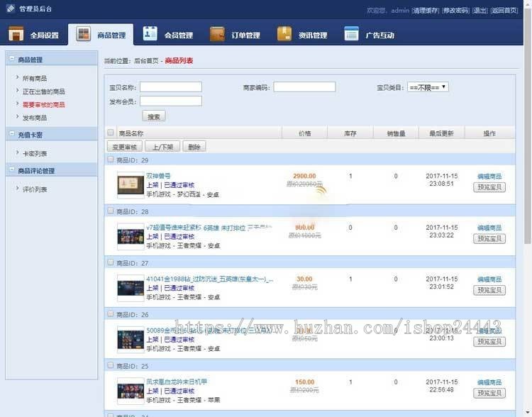This screenshot has width=532, height=417.
Task: Open the v7超值号 product link
Action: pyautogui.click(x=209, y=228)
